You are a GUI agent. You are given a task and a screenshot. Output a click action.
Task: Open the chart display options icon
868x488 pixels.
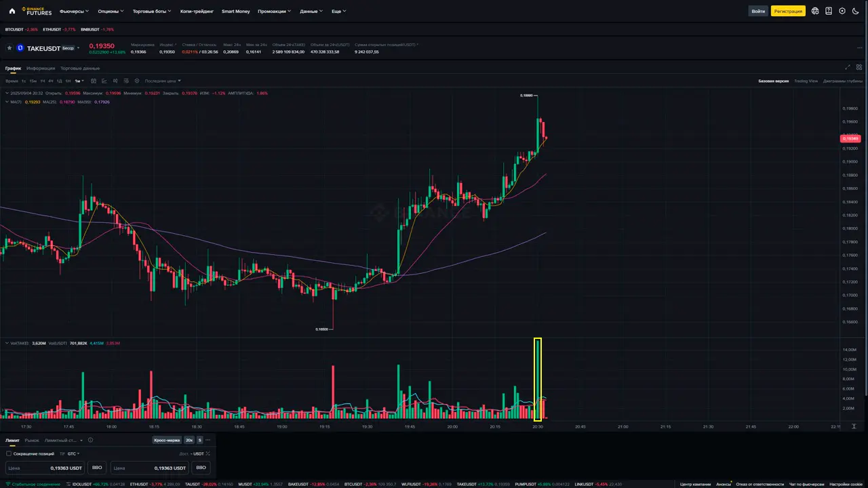pos(126,81)
